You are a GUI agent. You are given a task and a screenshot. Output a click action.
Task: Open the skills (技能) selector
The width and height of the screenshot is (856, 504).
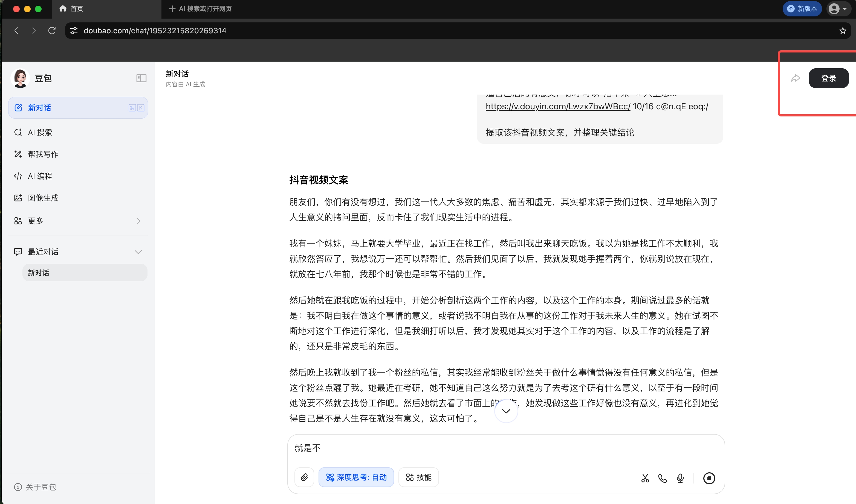(418, 477)
